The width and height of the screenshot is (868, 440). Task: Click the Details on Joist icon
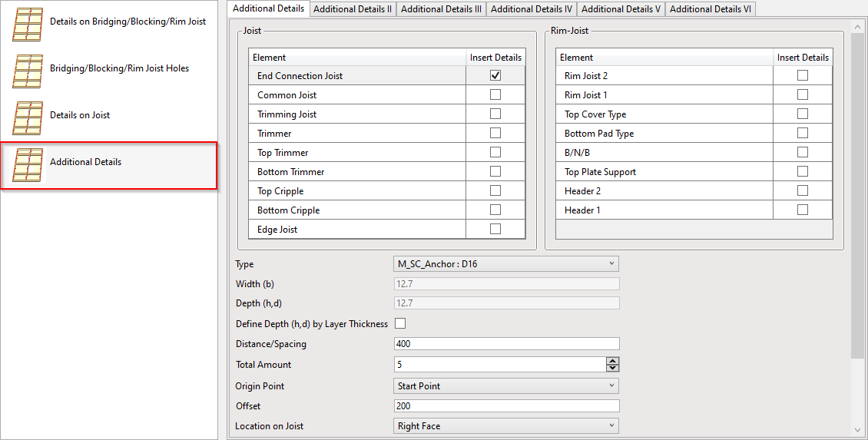pyautogui.click(x=28, y=117)
